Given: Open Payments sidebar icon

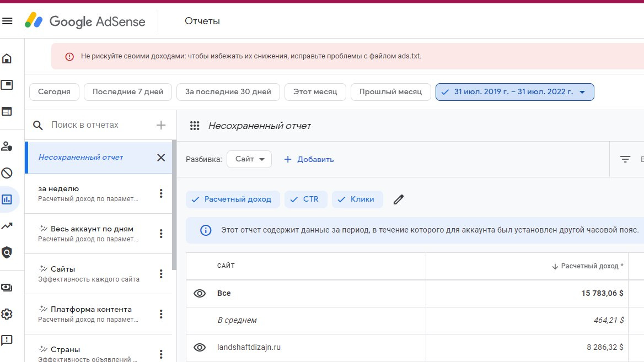Looking at the screenshot, I should 7,288.
